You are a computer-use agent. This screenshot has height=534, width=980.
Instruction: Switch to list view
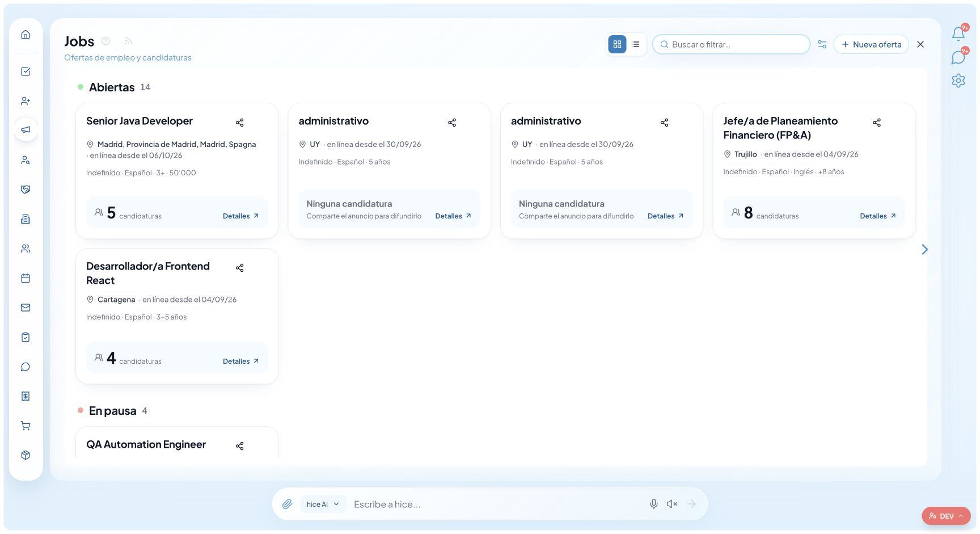tap(636, 44)
